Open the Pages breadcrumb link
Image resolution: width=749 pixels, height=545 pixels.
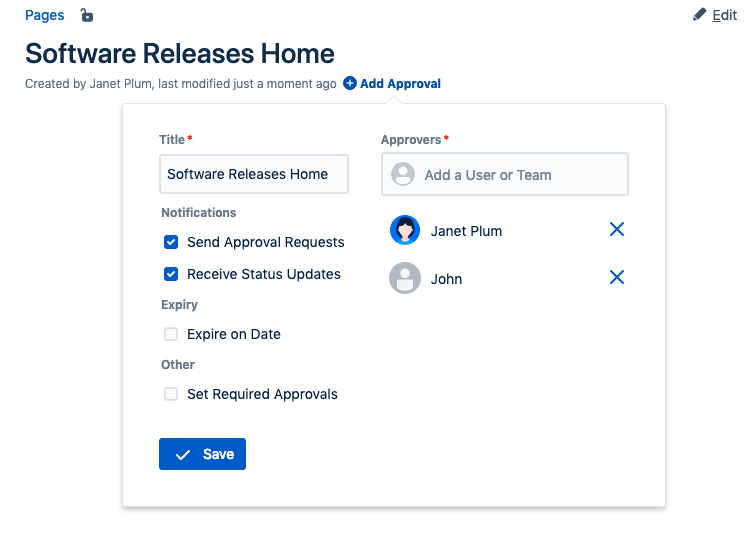[x=45, y=15]
